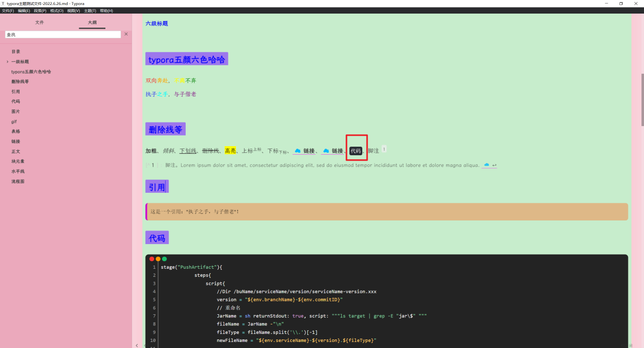Click the newFileName code line
644x348 pixels.
(x=297, y=340)
